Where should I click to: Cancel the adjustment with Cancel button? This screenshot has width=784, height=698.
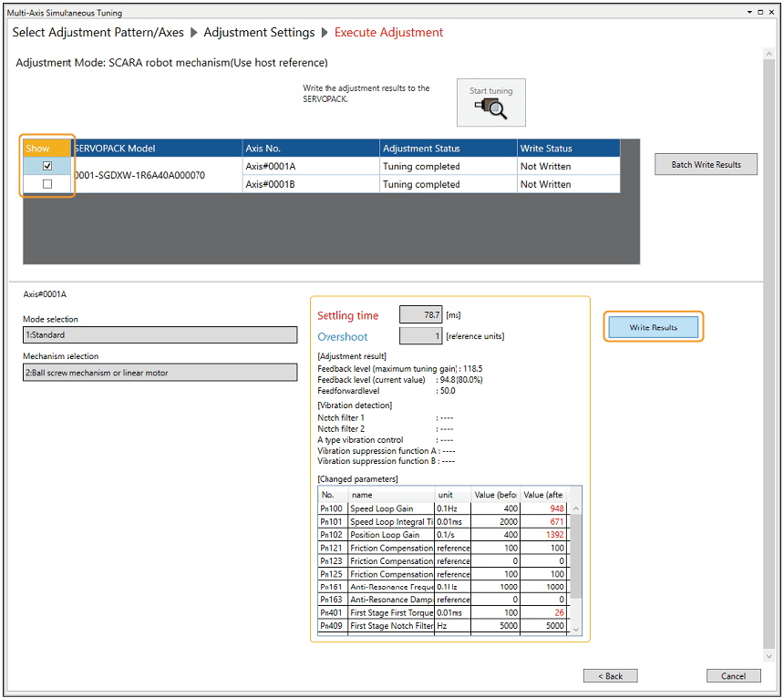click(x=733, y=676)
